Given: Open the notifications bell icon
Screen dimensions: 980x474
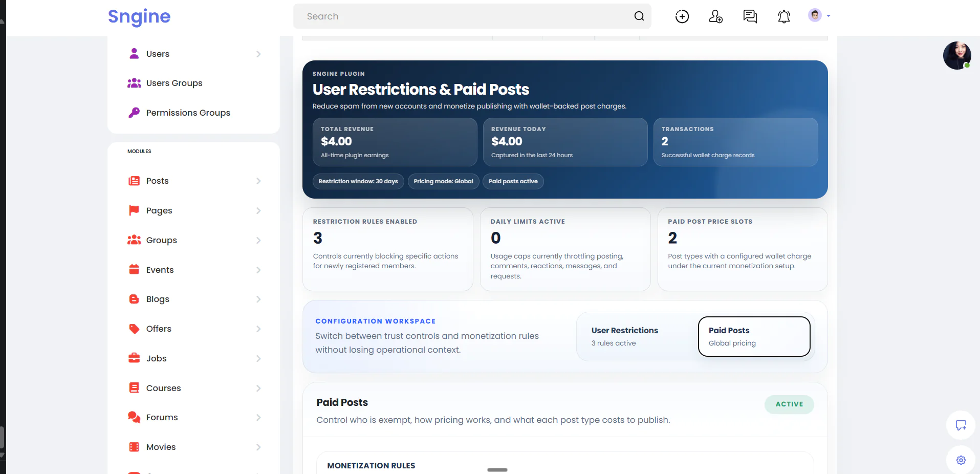Looking at the screenshot, I should [784, 16].
